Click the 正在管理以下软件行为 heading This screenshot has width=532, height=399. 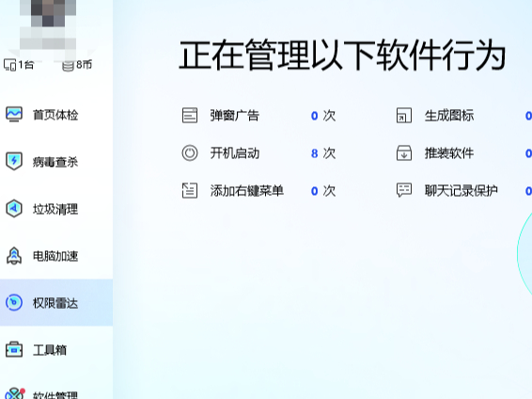(342, 55)
